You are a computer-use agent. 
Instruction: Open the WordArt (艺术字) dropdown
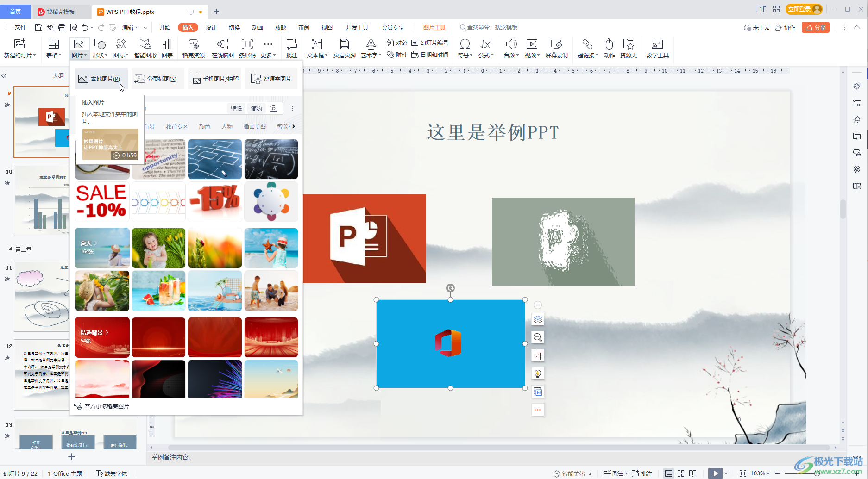point(371,55)
